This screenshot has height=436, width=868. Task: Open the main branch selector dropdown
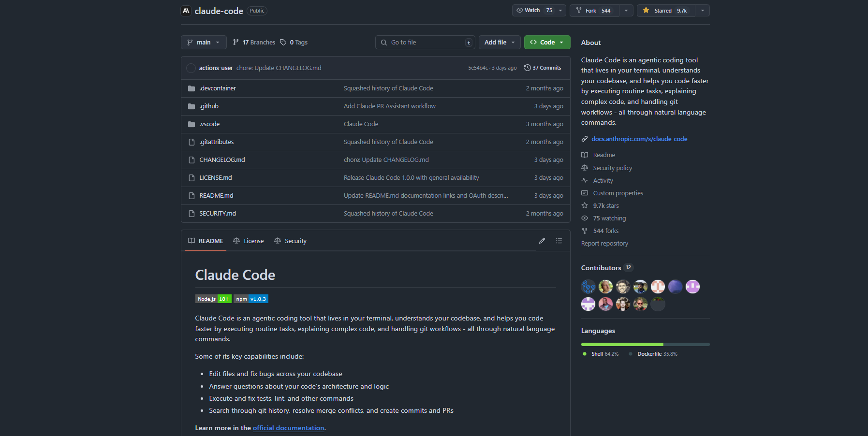point(204,43)
